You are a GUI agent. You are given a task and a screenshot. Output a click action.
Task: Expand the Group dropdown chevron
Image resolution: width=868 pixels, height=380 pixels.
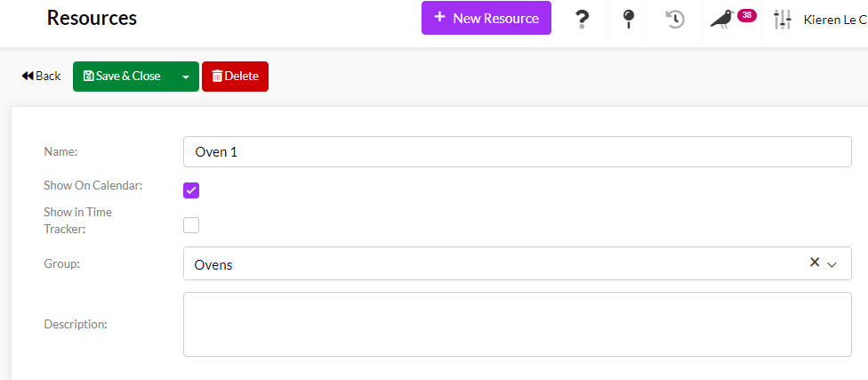click(831, 265)
